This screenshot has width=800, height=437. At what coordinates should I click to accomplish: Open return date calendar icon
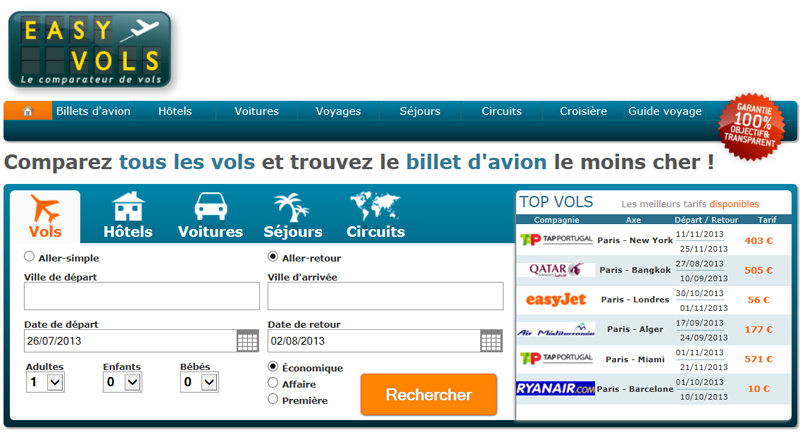pos(491,341)
